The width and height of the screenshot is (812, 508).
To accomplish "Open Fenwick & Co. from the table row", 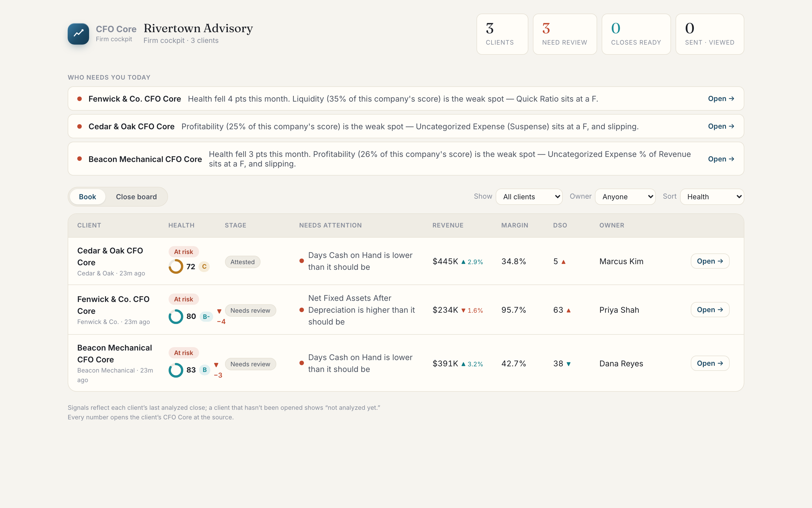I will click(x=710, y=310).
